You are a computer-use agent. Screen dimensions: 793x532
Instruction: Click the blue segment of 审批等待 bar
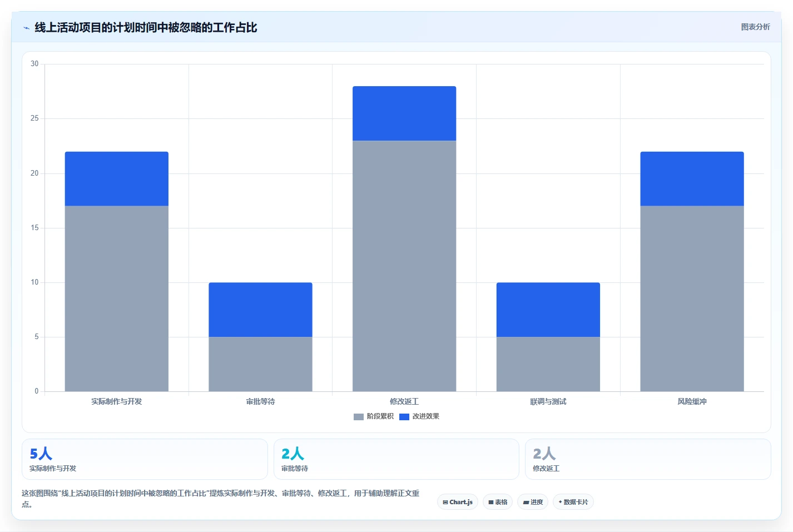(260, 310)
